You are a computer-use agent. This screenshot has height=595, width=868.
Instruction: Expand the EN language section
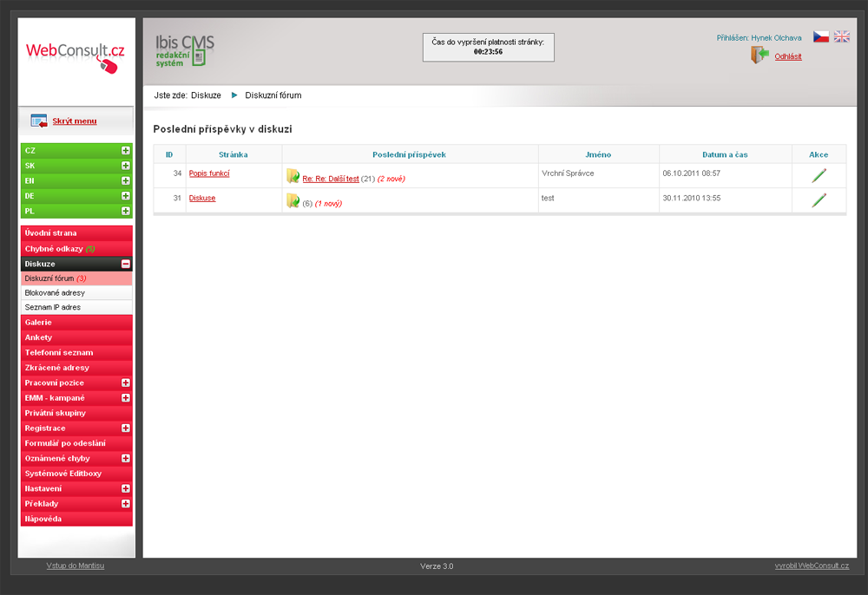coord(126,180)
